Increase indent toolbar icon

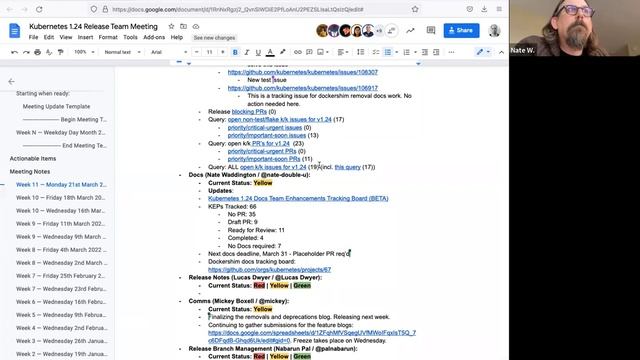(x=436, y=52)
